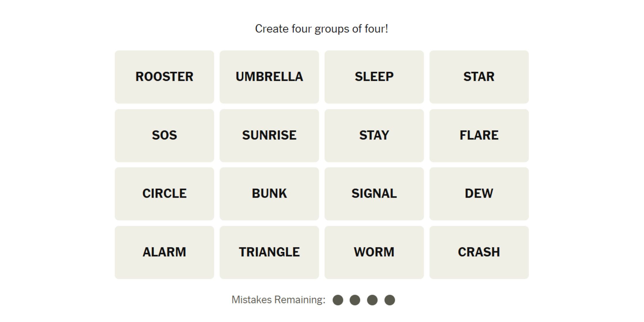Image resolution: width=644 pixels, height=322 pixels.
Task: Click the second mistake indicator dot
Action: pos(354,300)
